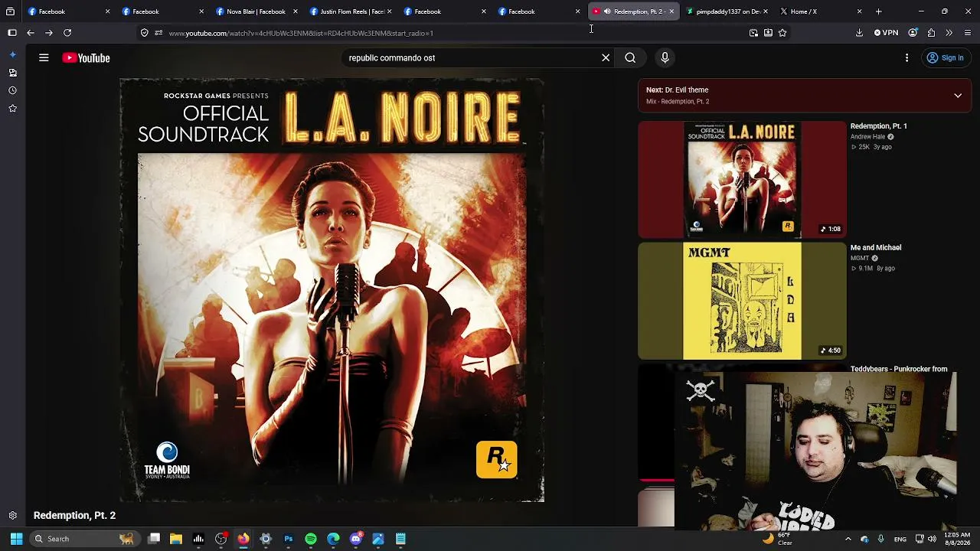The height and width of the screenshot is (551, 980).
Task: Expand the Mix playlist panel chevron
Action: tap(958, 96)
